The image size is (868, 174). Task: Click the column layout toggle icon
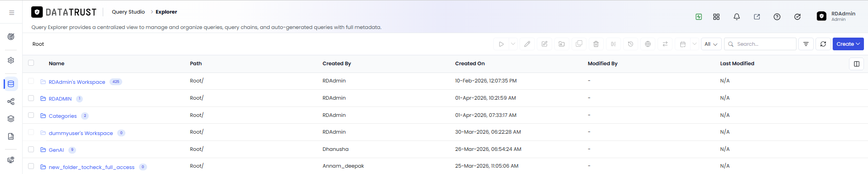[857, 64]
